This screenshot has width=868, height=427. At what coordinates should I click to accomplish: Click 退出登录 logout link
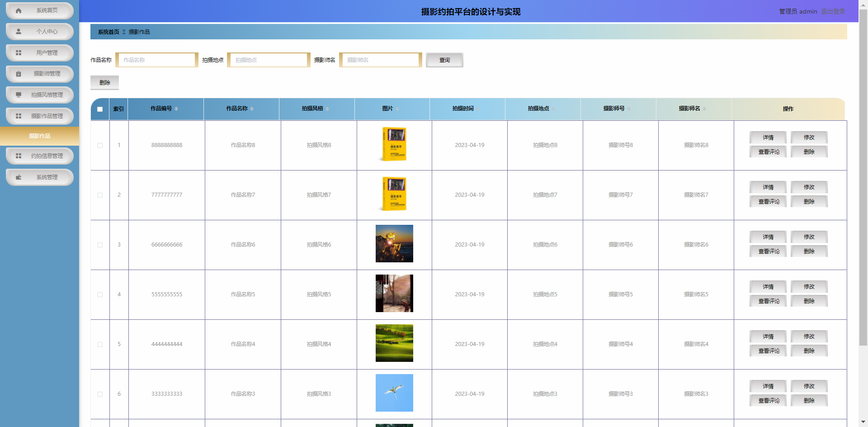pyautogui.click(x=833, y=11)
